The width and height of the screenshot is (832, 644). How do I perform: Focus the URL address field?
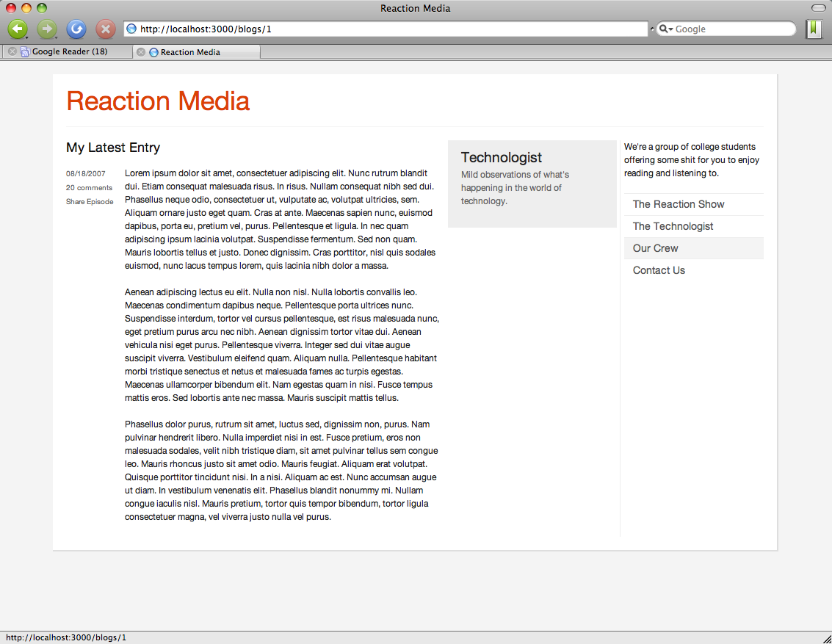[x=386, y=29]
